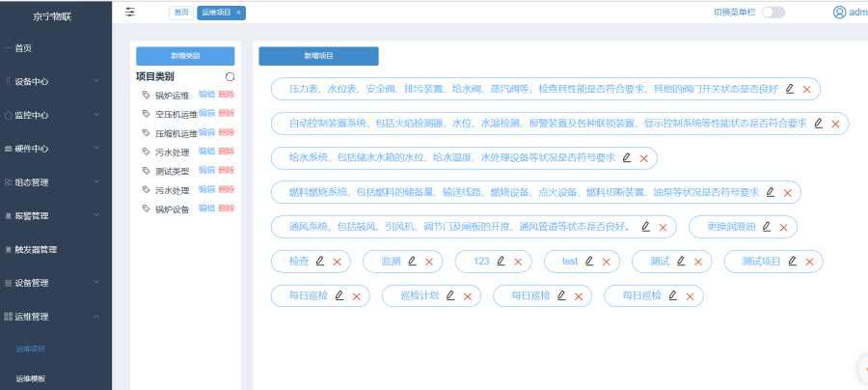The image size is (868, 390).
Task: Click the 新增项目 button
Action: (x=318, y=56)
